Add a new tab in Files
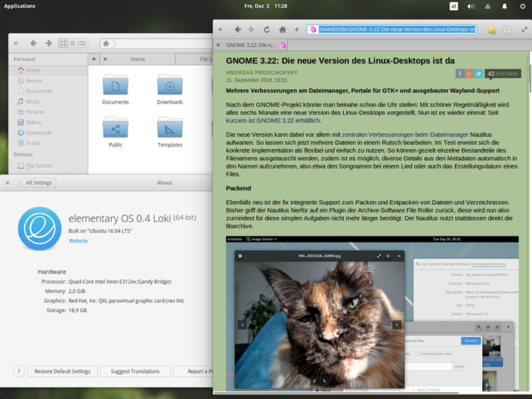The image size is (532, 399). pyautogui.click(x=94, y=59)
